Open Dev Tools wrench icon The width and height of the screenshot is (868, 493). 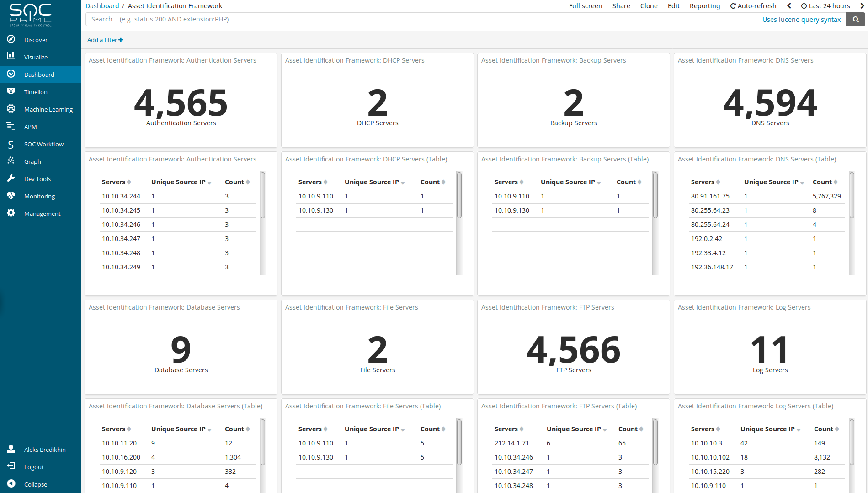(11, 178)
